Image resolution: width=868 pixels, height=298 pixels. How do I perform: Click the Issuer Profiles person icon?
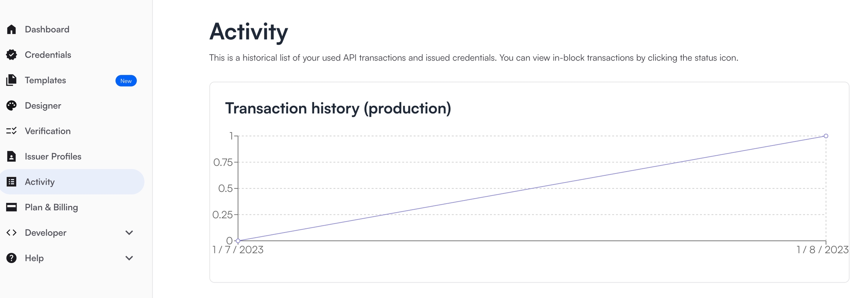pos(11,157)
